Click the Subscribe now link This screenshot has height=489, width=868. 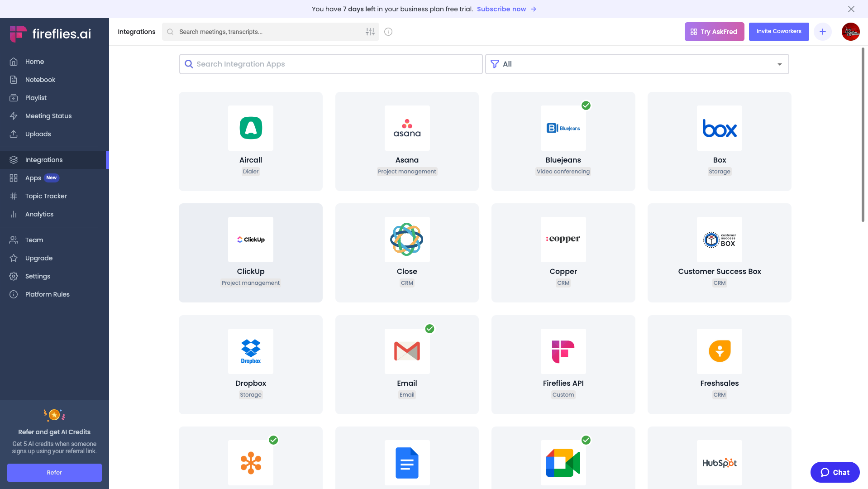pos(501,9)
